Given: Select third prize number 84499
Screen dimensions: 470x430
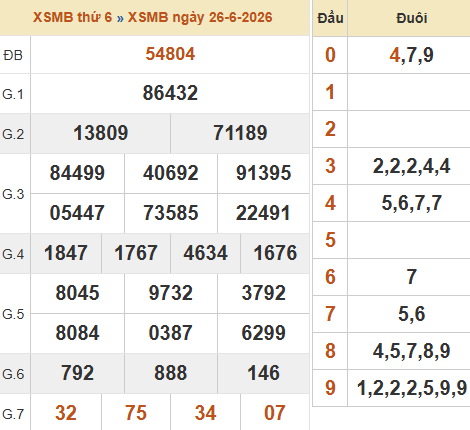Looking at the screenshot, I should coord(77,173).
